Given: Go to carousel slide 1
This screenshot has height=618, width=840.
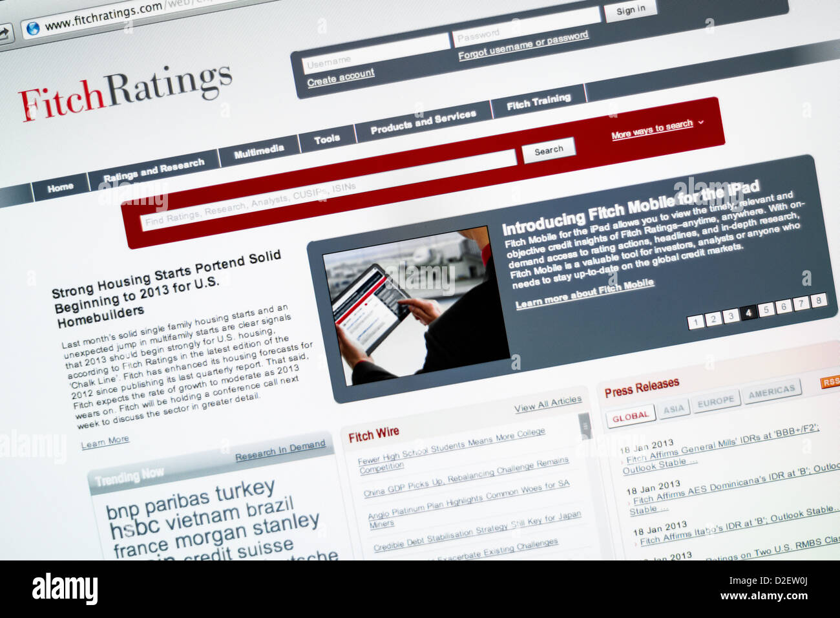Looking at the screenshot, I should tap(695, 321).
